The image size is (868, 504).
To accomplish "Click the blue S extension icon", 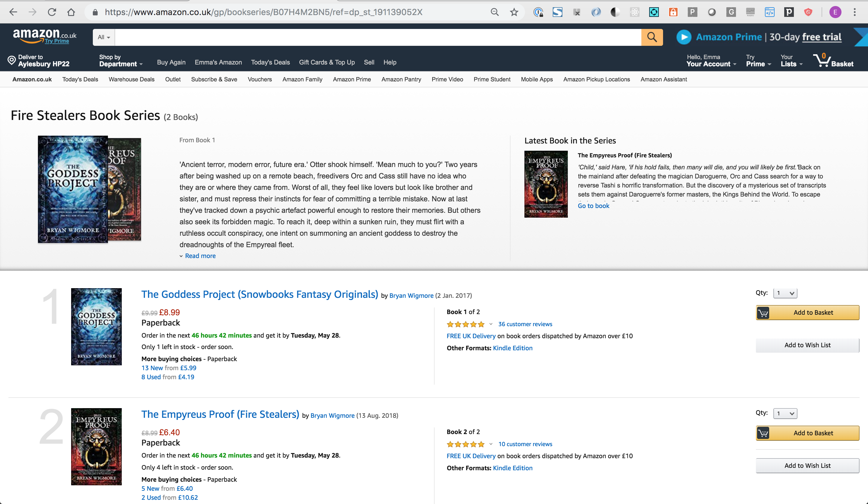I will [557, 12].
